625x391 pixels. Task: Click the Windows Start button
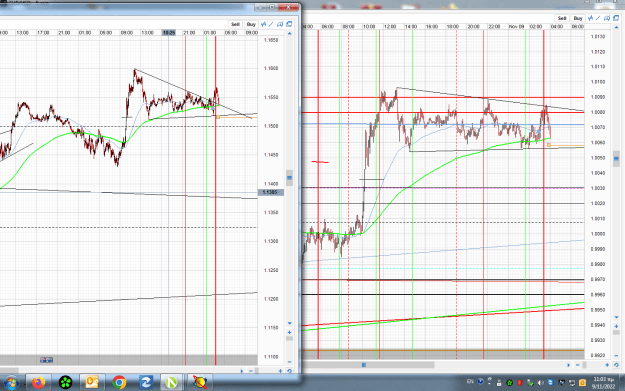[11, 383]
